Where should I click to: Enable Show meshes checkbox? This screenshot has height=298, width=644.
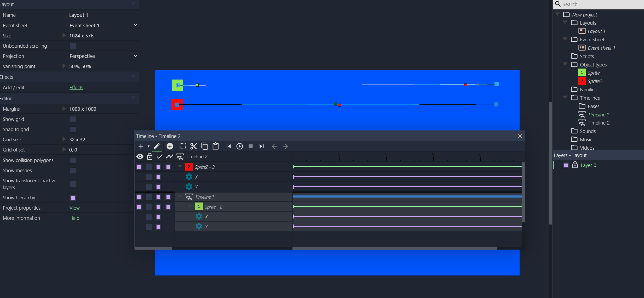coord(73,171)
